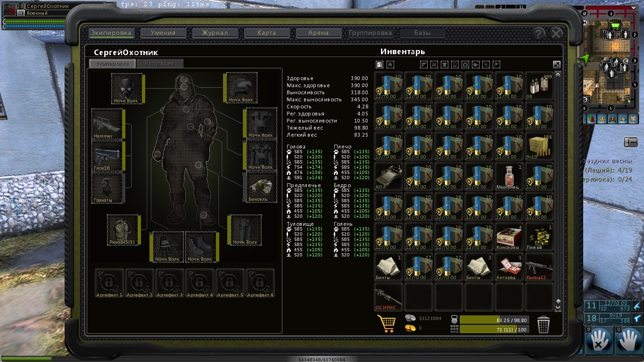Filter inventory by medical kit icon
This screenshot has width=644, height=362.
pos(465,65)
